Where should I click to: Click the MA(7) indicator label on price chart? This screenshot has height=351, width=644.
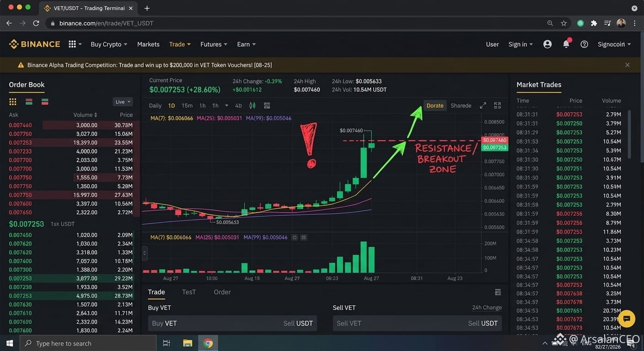[172, 118]
